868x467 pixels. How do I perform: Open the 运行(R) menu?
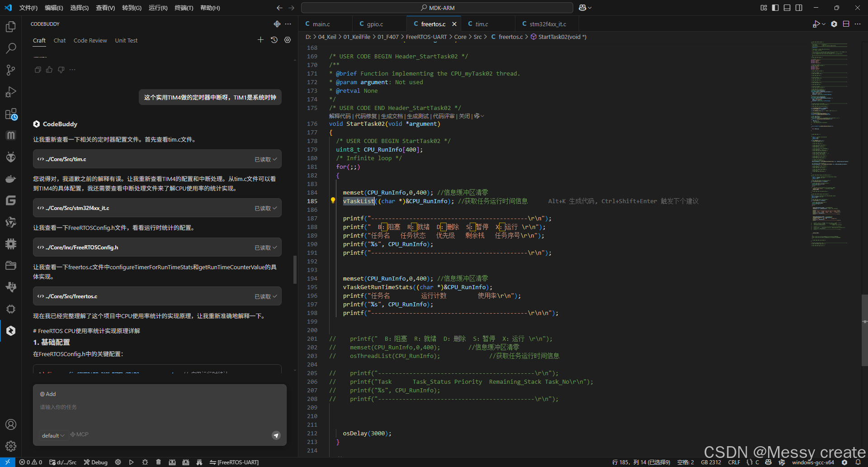[x=158, y=8]
